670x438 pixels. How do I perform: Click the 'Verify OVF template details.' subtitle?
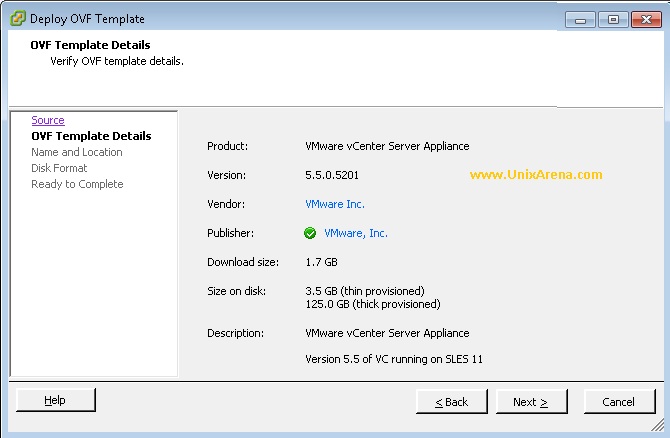(117, 61)
